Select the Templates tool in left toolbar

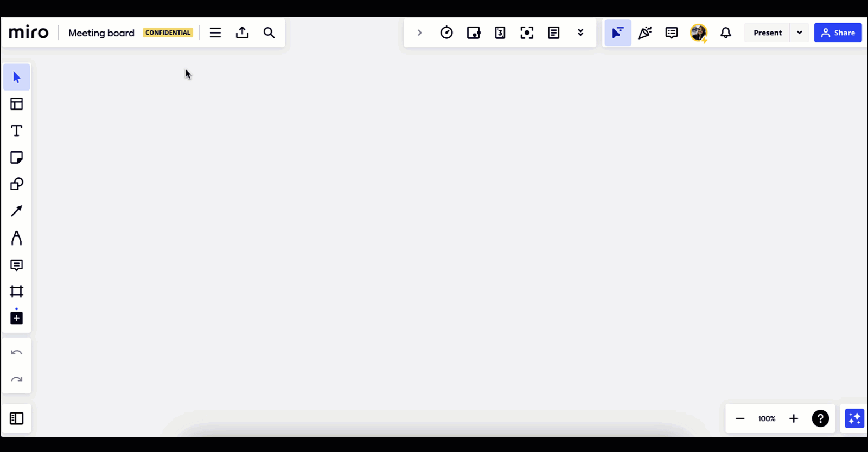point(16,104)
